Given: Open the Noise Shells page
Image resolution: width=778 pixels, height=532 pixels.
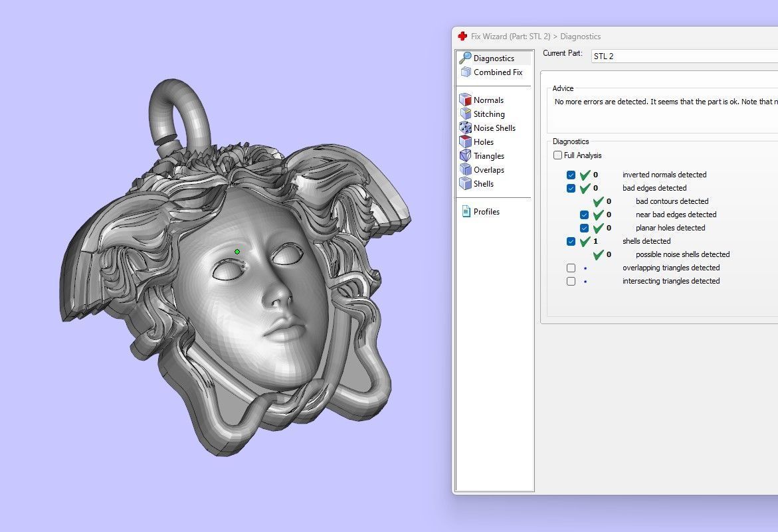Looking at the screenshot, I should pyautogui.click(x=494, y=128).
